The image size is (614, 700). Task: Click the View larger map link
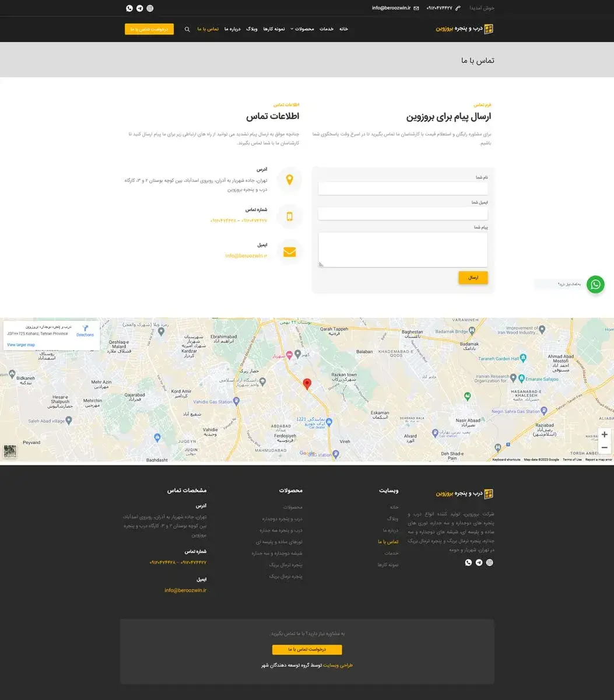click(x=21, y=345)
